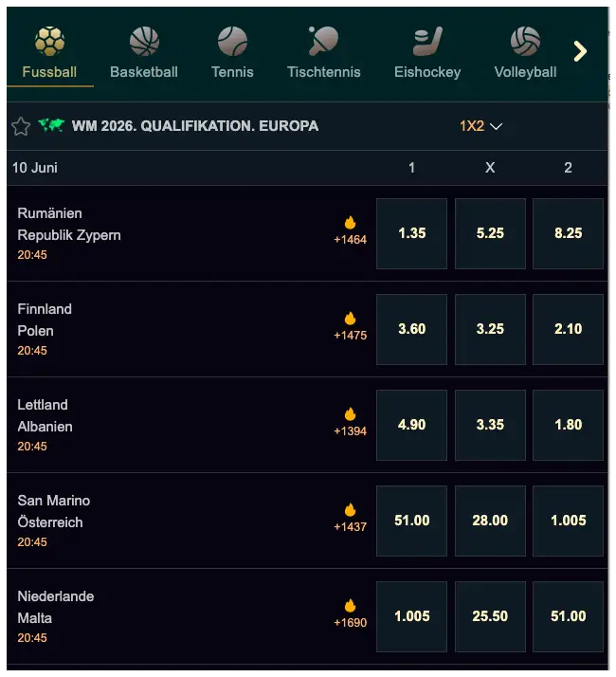Open the Lettland team name
This screenshot has height=677, width=616.
[x=43, y=405]
